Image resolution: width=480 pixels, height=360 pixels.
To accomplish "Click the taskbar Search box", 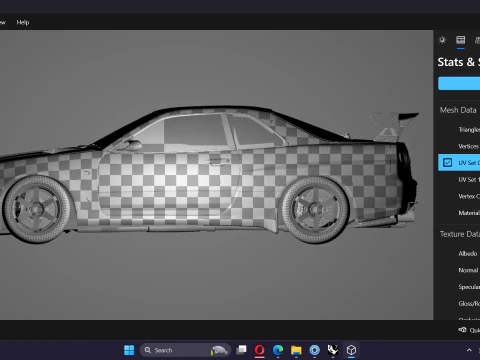I will (x=185, y=350).
